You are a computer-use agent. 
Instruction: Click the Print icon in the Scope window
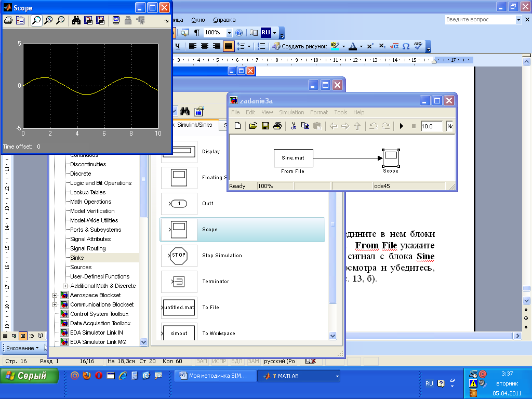coord(8,20)
